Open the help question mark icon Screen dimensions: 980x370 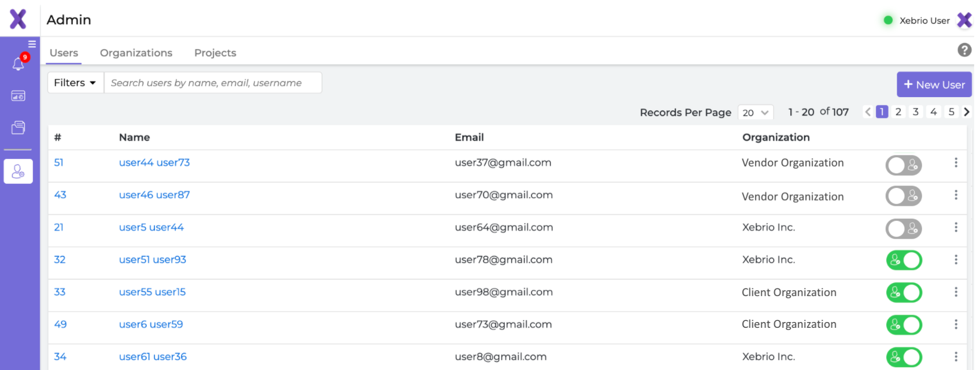964,50
